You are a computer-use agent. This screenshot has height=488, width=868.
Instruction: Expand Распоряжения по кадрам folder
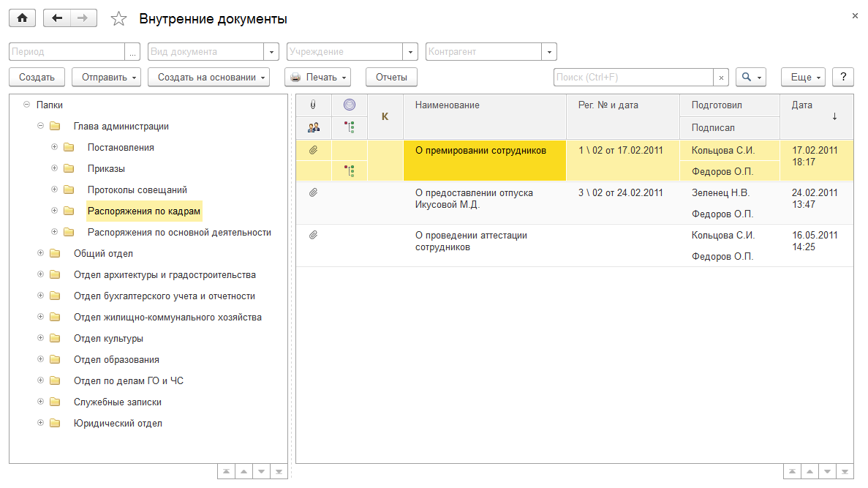pyautogui.click(x=54, y=211)
